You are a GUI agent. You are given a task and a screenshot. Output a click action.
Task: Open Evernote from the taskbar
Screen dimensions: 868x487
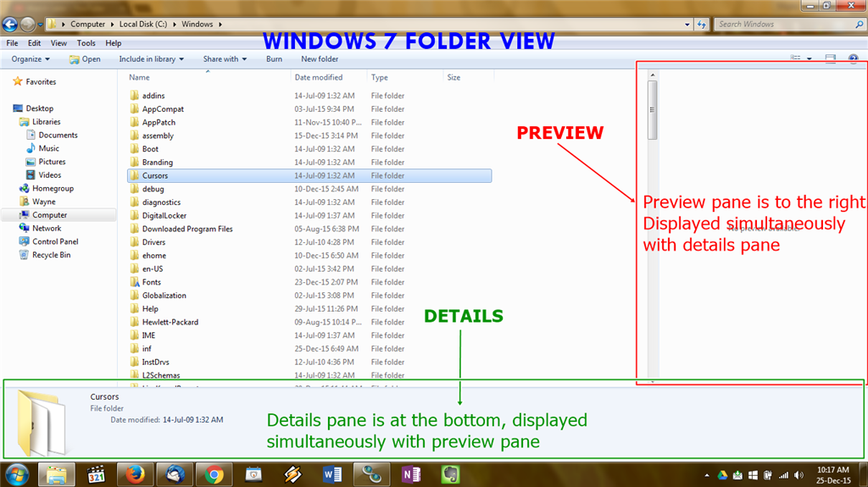click(451, 475)
